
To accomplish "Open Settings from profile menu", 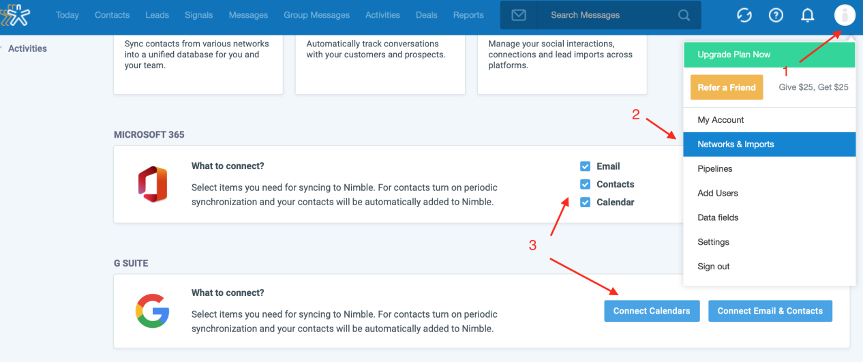I will [769, 242].
